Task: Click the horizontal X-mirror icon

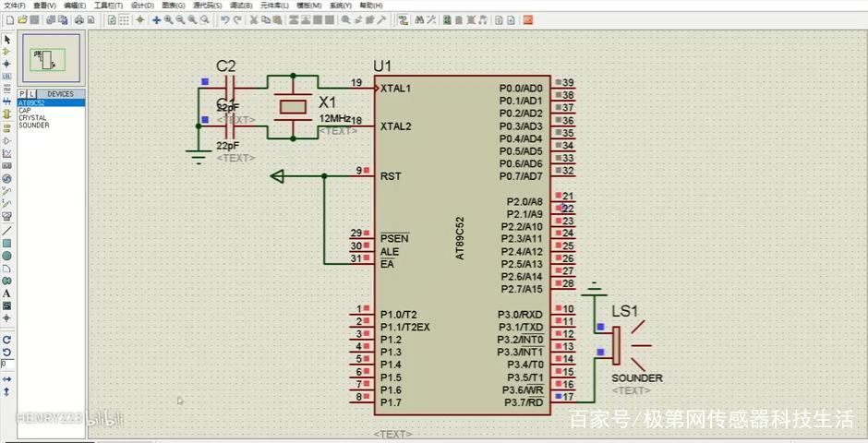Action: [x=7, y=378]
